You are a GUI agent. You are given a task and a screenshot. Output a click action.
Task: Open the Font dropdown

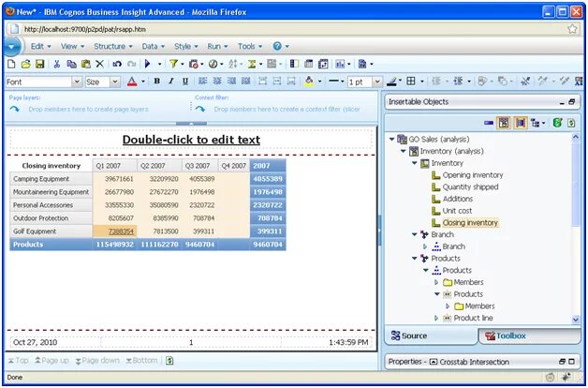pyautogui.click(x=77, y=82)
